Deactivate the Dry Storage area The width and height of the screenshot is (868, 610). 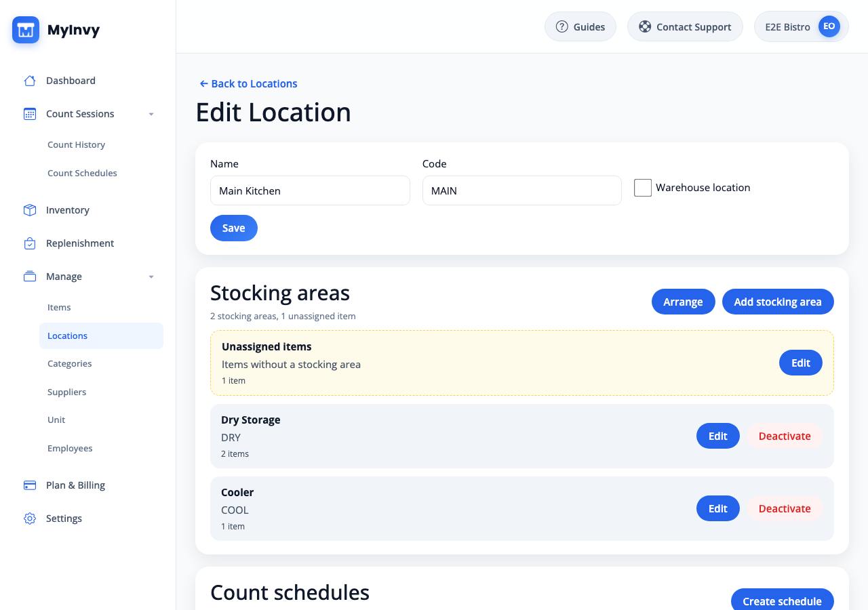click(x=785, y=436)
